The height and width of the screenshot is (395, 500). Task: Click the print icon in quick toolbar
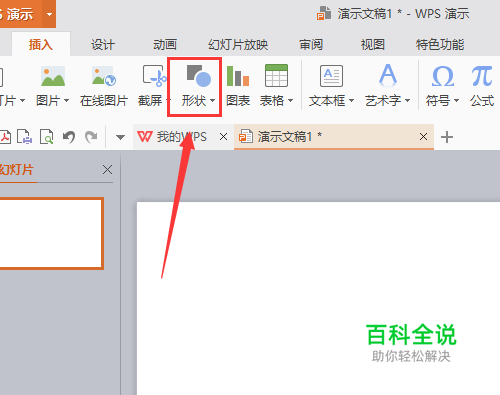click(x=25, y=137)
